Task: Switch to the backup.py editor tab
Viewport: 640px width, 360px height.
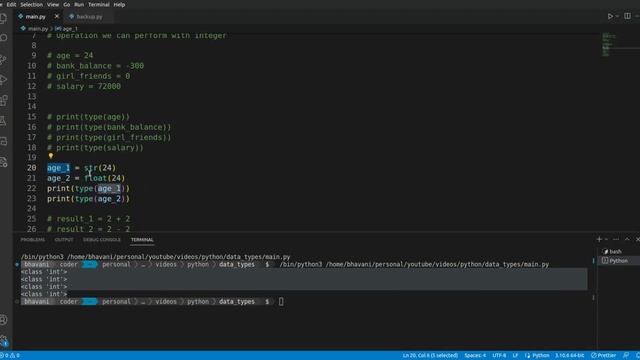Action: [89, 17]
